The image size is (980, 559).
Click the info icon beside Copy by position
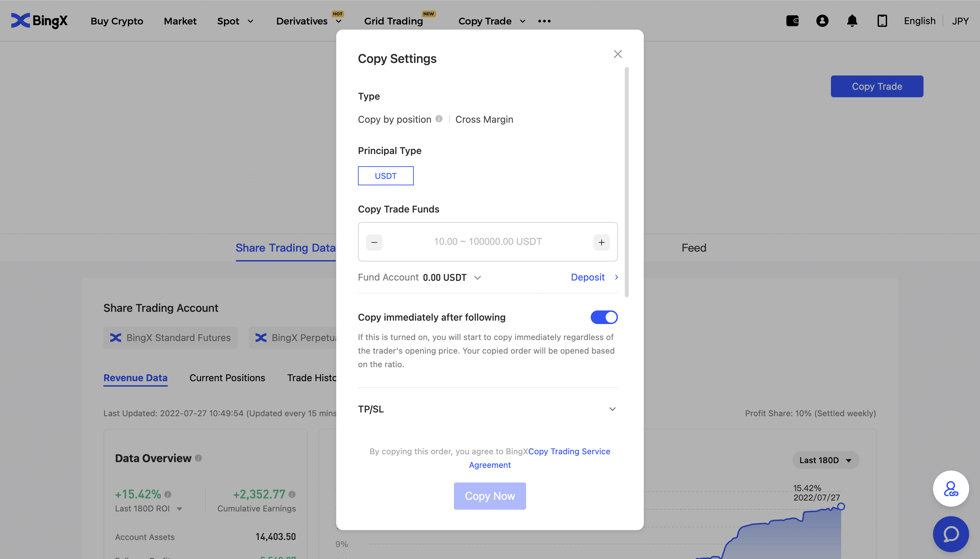coord(439,119)
